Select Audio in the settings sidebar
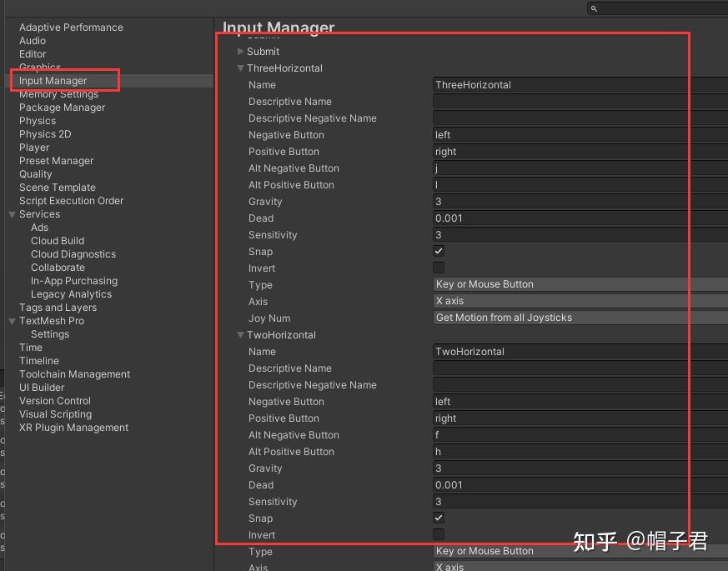The image size is (728, 571). (x=32, y=40)
